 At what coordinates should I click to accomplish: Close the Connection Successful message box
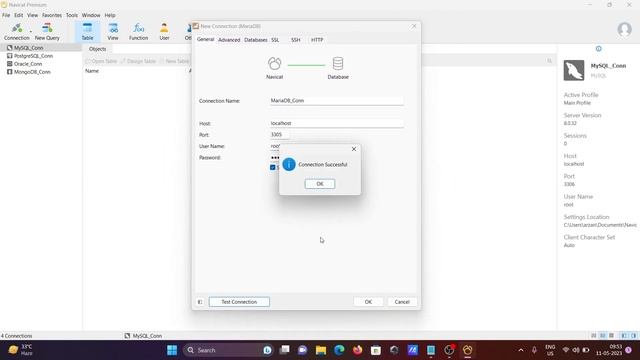click(354, 149)
